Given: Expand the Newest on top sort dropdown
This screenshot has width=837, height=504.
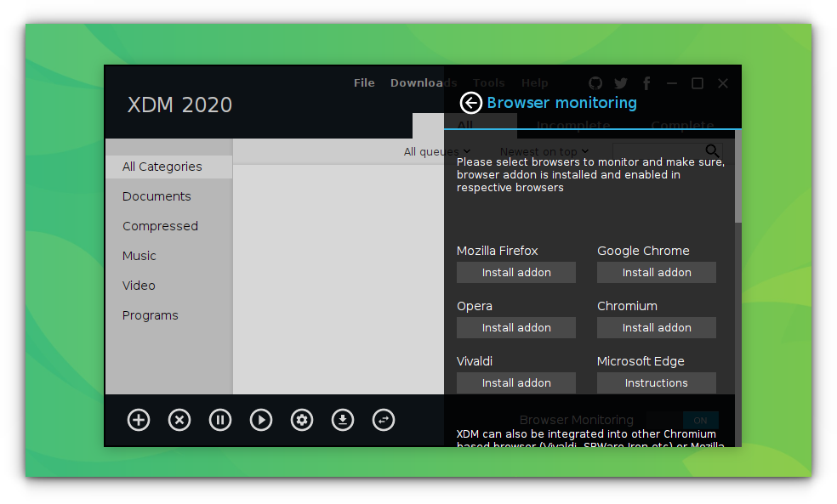Looking at the screenshot, I should click(544, 152).
